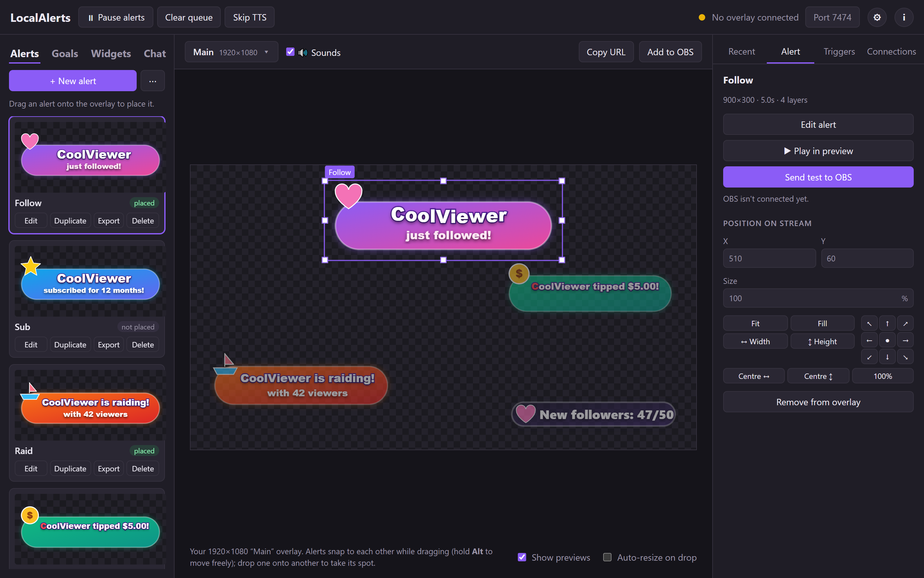Click the Pause alerts button
The width and height of the screenshot is (924, 578).
pos(116,17)
